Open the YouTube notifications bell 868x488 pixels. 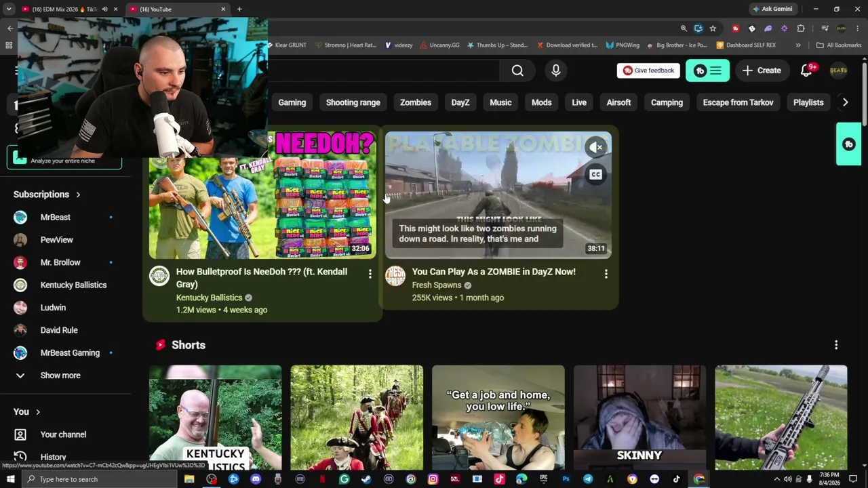coord(806,70)
